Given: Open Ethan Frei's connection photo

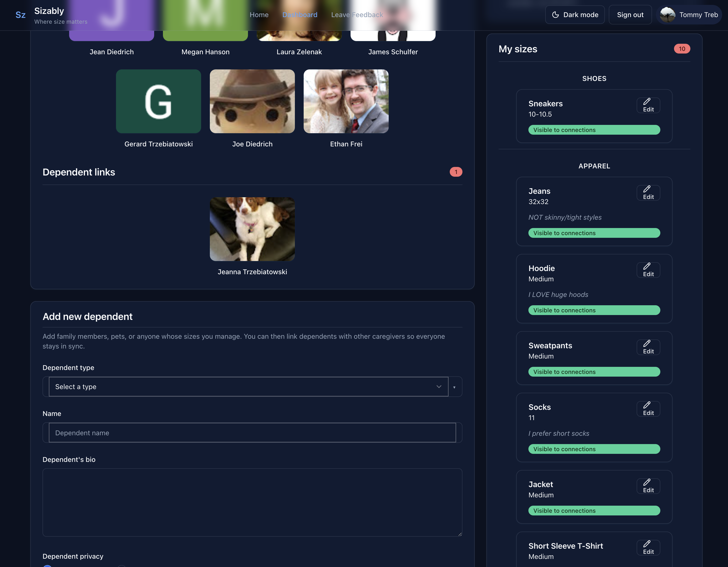Looking at the screenshot, I should pos(346,101).
